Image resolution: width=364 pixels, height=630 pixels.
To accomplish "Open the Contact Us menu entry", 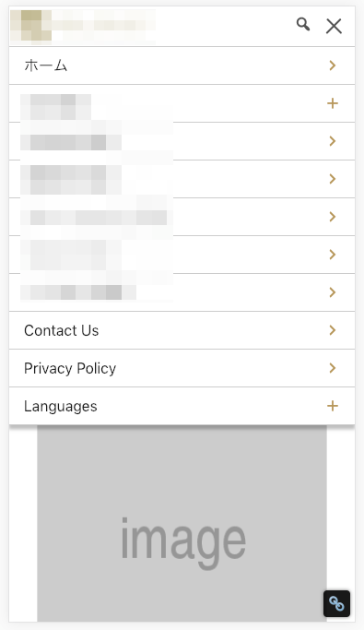I will (x=182, y=330).
